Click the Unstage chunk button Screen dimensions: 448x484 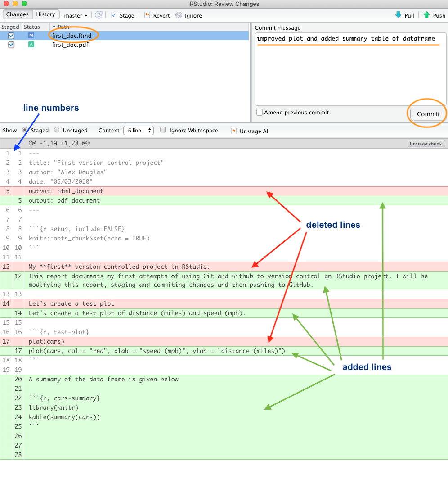click(x=426, y=144)
